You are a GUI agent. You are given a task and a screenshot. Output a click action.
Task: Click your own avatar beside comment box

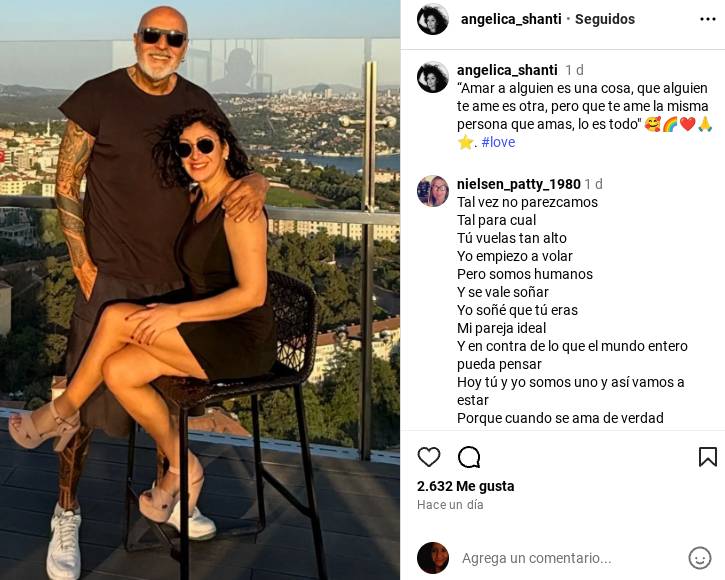[432, 558]
